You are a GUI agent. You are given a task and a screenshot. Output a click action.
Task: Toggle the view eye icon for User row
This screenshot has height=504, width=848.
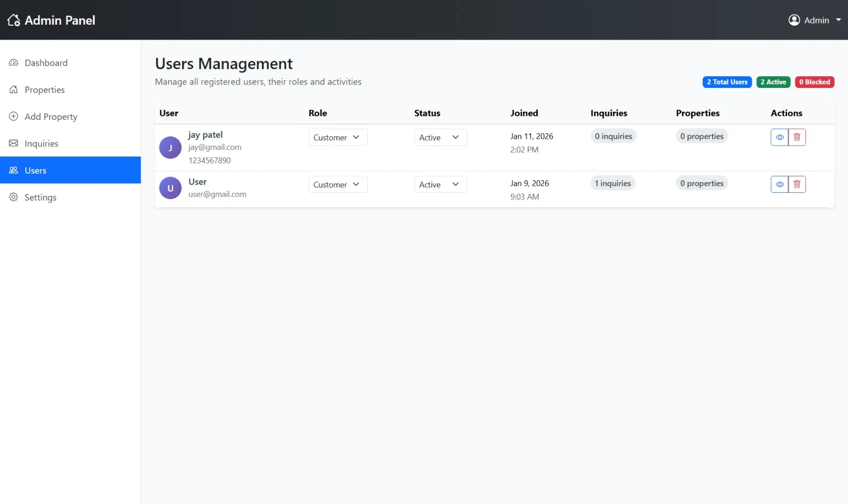point(779,184)
